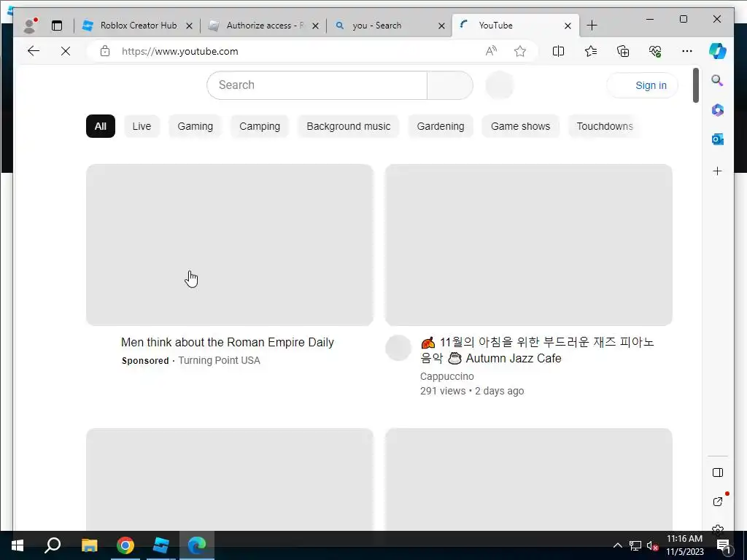Select the Touchdowns filter chip
747x560 pixels.
pyautogui.click(x=604, y=126)
